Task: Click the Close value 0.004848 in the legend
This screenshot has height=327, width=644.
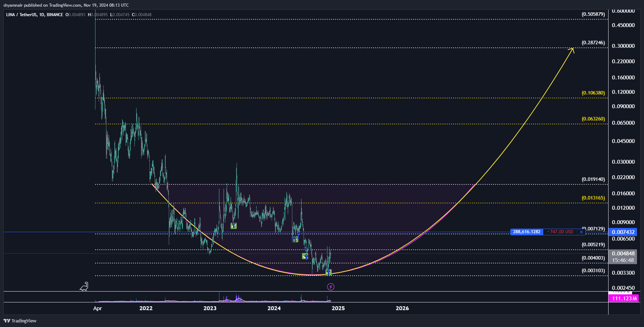Action: click(143, 14)
